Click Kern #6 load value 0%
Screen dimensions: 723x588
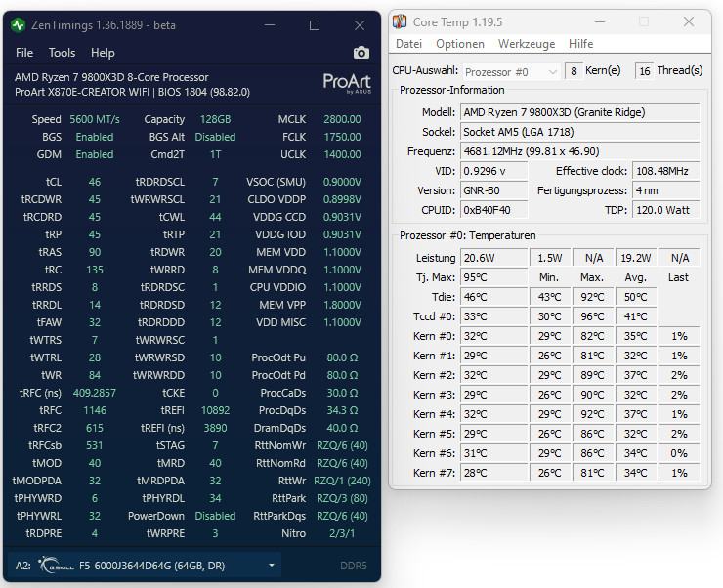pos(679,453)
